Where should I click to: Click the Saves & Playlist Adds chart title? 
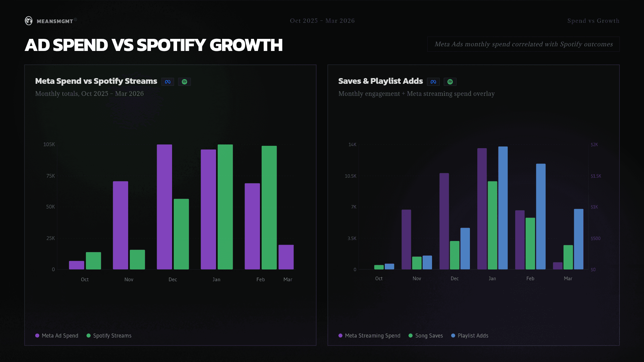(381, 81)
